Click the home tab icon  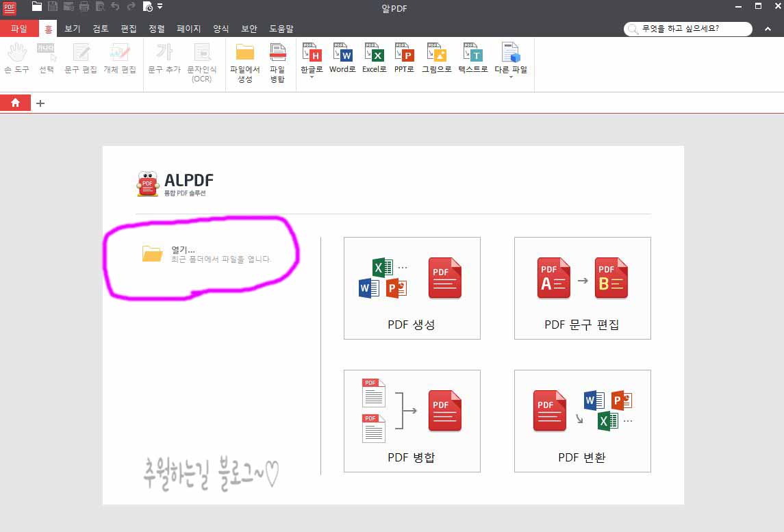click(16, 103)
